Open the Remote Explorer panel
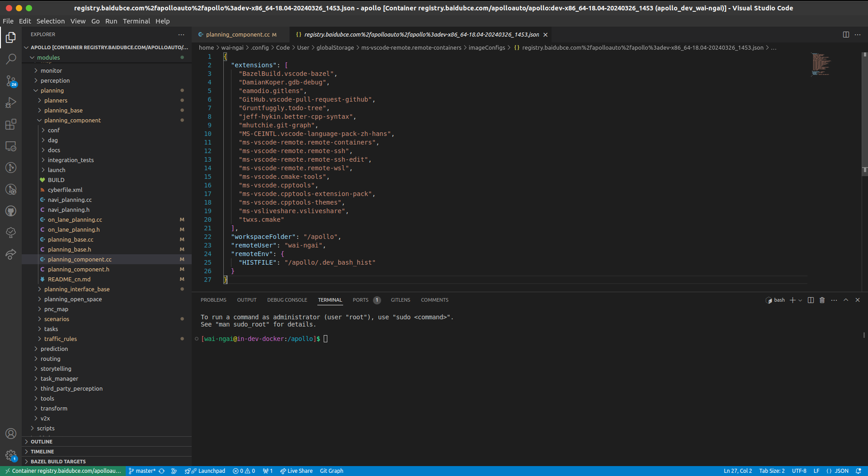Image resolution: width=868 pixels, height=476 pixels. tap(11, 146)
